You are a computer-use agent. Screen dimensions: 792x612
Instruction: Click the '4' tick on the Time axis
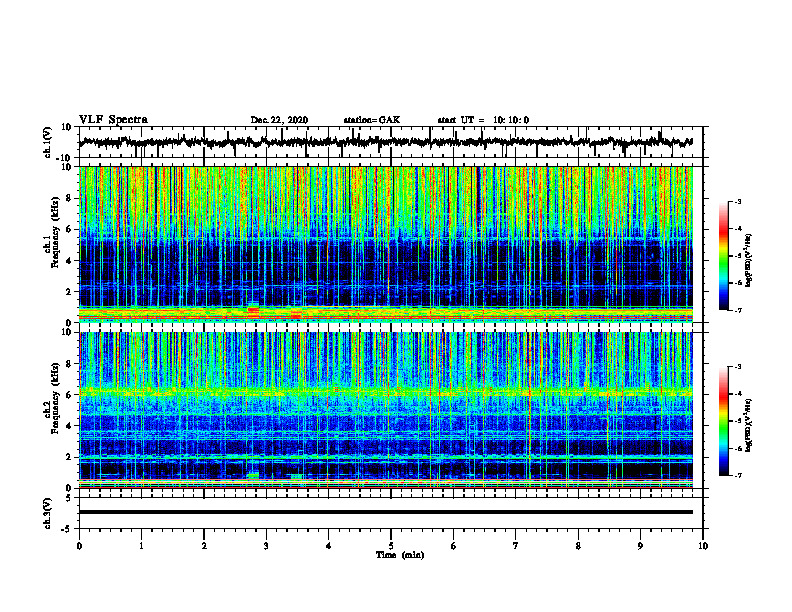coord(329,546)
